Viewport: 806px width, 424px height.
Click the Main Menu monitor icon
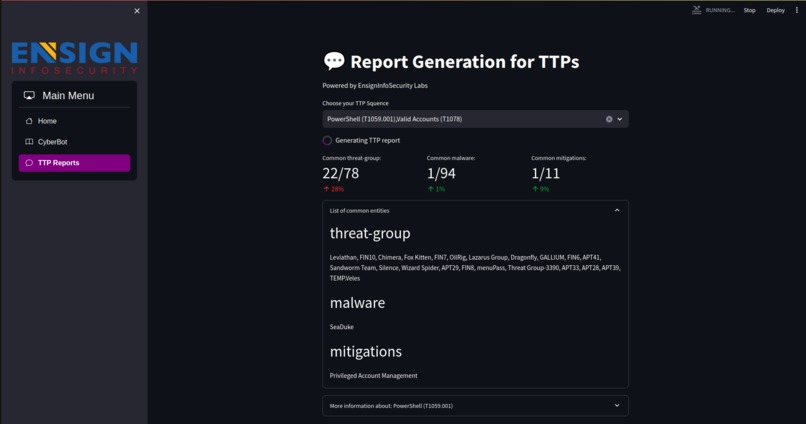click(x=29, y=96)
